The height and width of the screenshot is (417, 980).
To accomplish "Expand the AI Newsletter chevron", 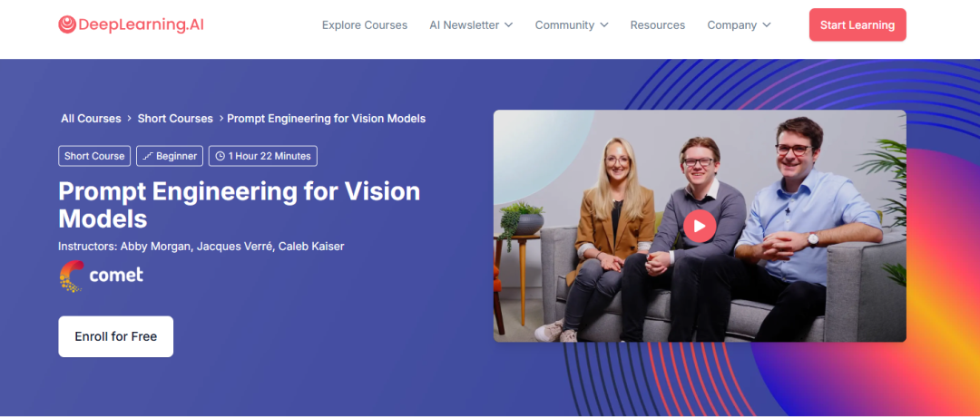I will click(x=509, y=25).
